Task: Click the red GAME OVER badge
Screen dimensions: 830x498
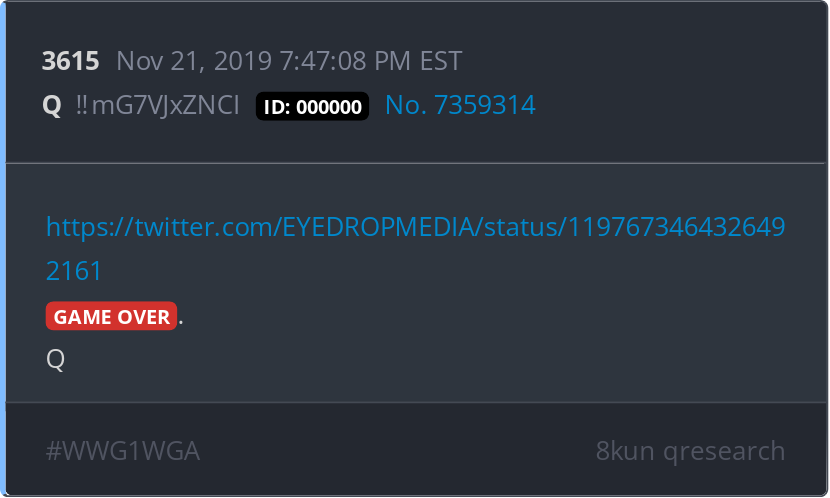Action: (111, 316)
